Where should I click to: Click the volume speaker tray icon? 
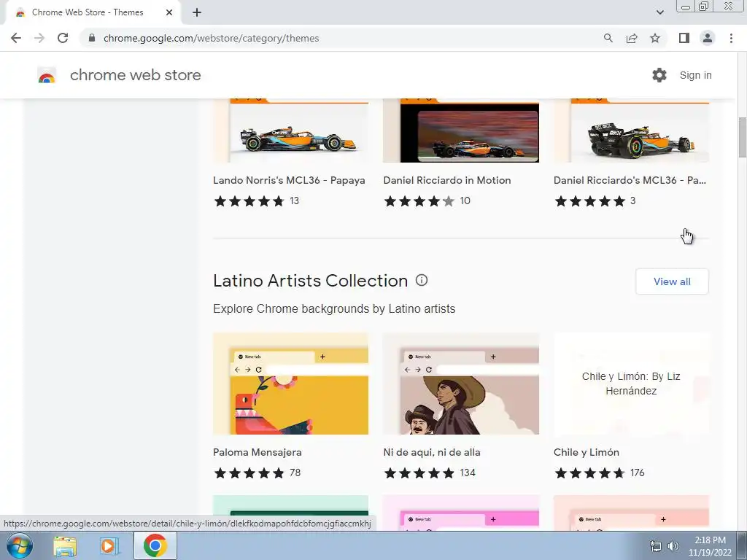[673, 546]
